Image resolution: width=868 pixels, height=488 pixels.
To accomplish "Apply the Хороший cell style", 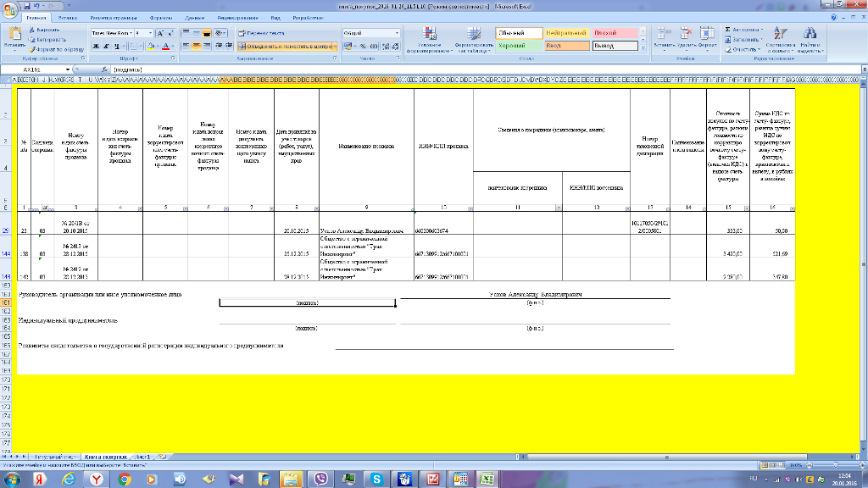I will coord(515,45).
